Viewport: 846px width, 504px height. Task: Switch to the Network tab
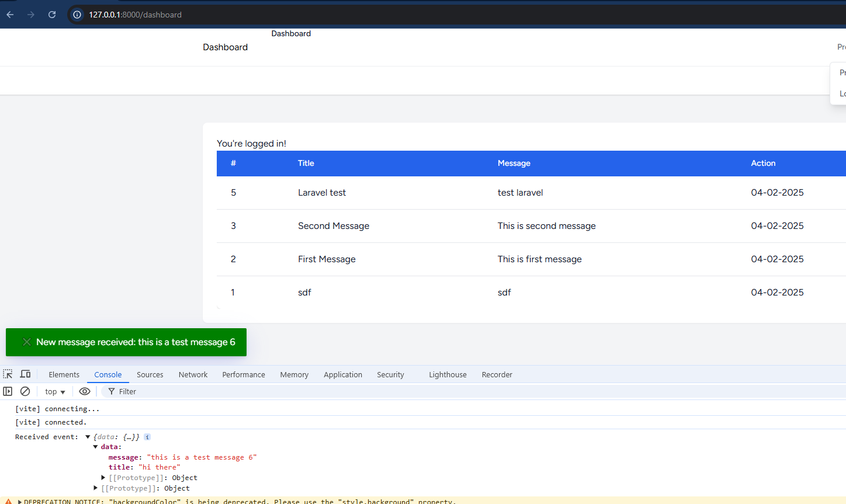(x=193, y=374)
